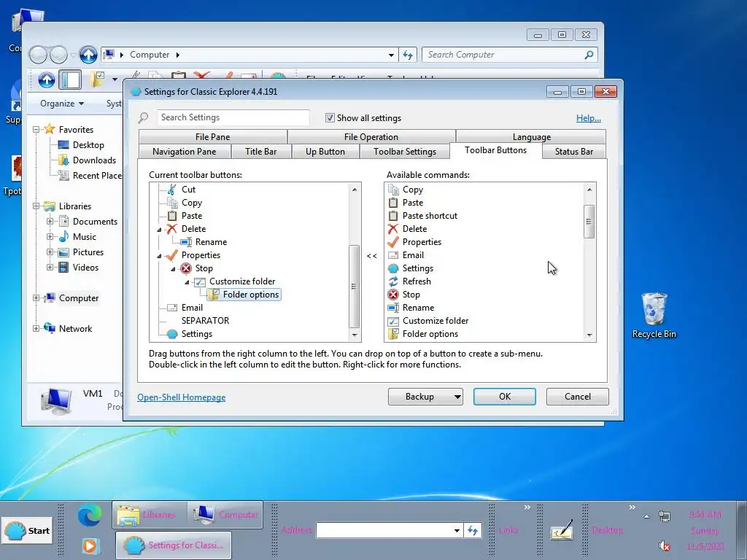Uncheck Show all settings checkbox
The width and height of the screenshot is (747, 560).
point(330,117)
